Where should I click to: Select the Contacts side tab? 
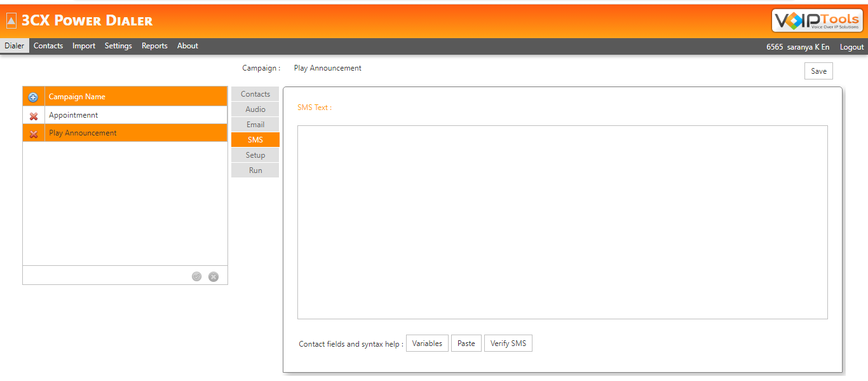[255, 94]
